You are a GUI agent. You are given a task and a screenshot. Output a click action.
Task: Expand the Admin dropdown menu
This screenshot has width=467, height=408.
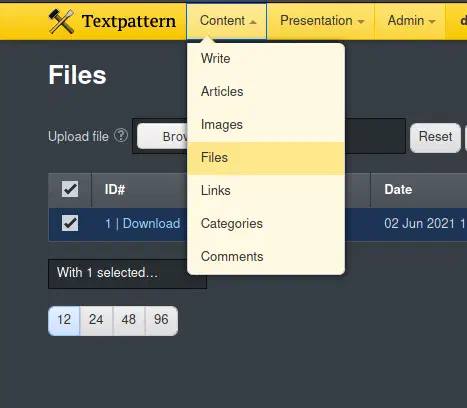411,21
